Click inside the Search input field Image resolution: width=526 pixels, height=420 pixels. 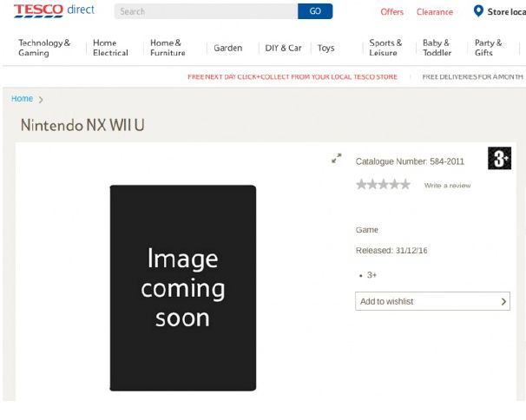(x=206, y=12)
